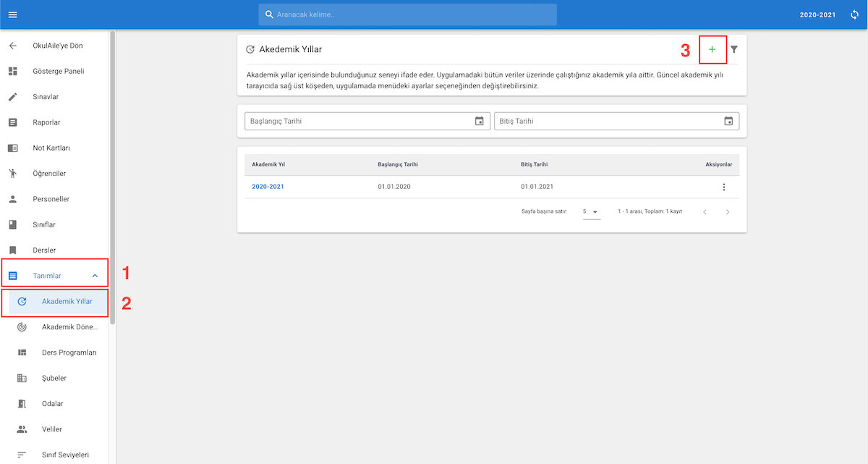Click the 01.01.2021 end date cell
The width and height of the screenshot is (868, 464).
[x=537, y=187]
